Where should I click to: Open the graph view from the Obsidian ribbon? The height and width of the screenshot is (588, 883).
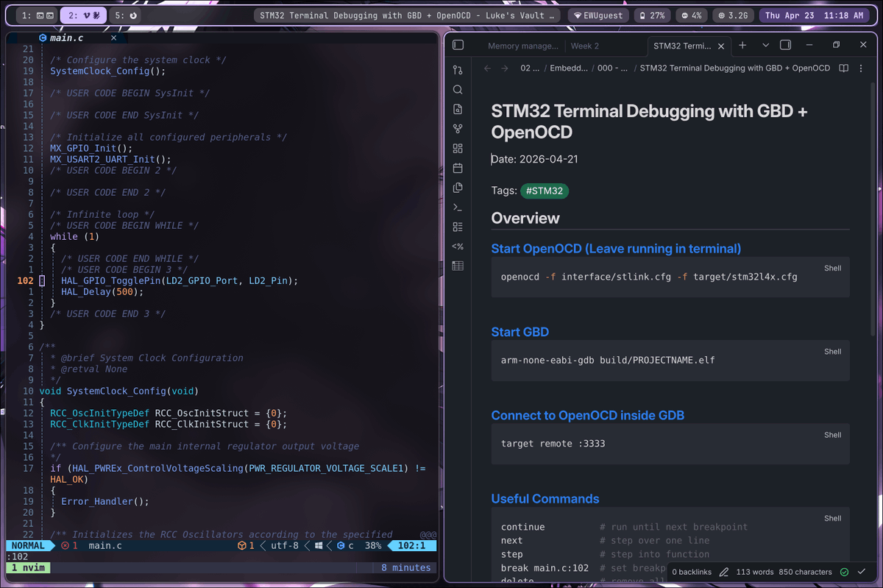click(458, 129)
